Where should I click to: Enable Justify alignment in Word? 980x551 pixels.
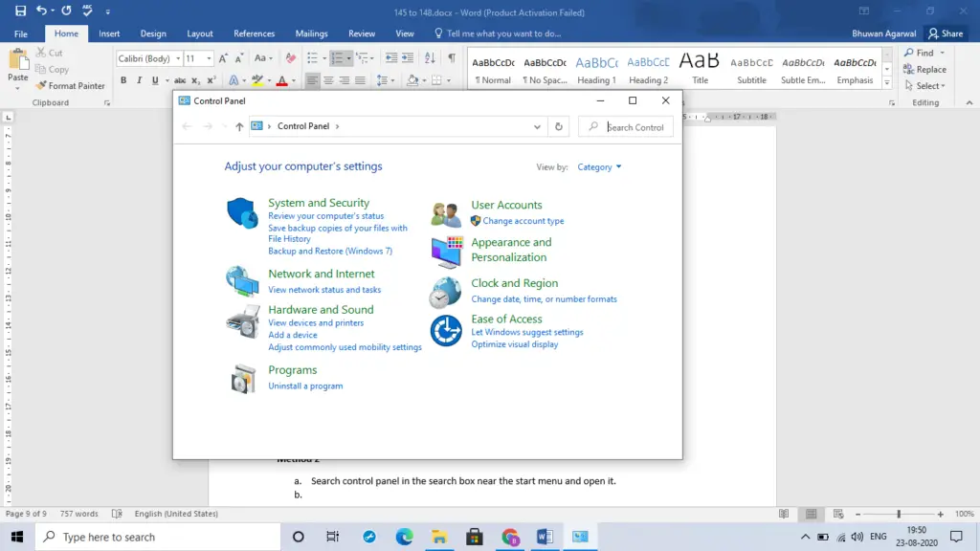coord(361,80)
